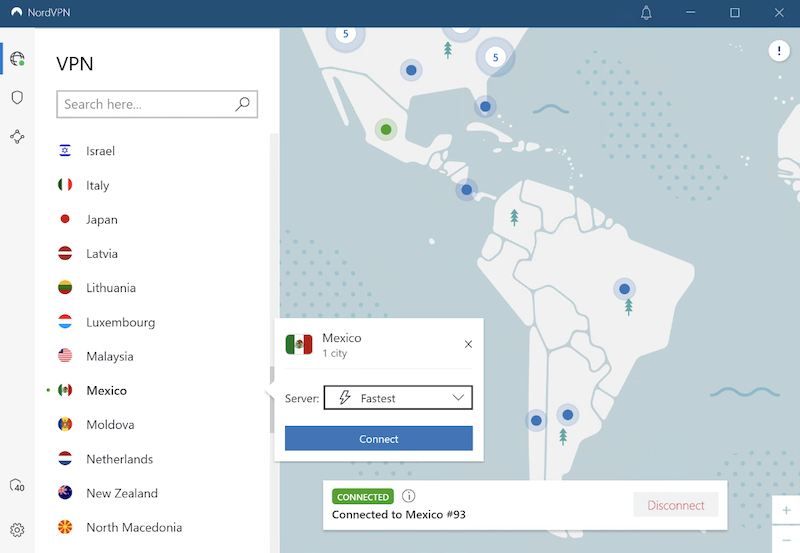This screenshot has height=553, width=800.
Task: Select the Costa Rica map pin
Action: 466,190
